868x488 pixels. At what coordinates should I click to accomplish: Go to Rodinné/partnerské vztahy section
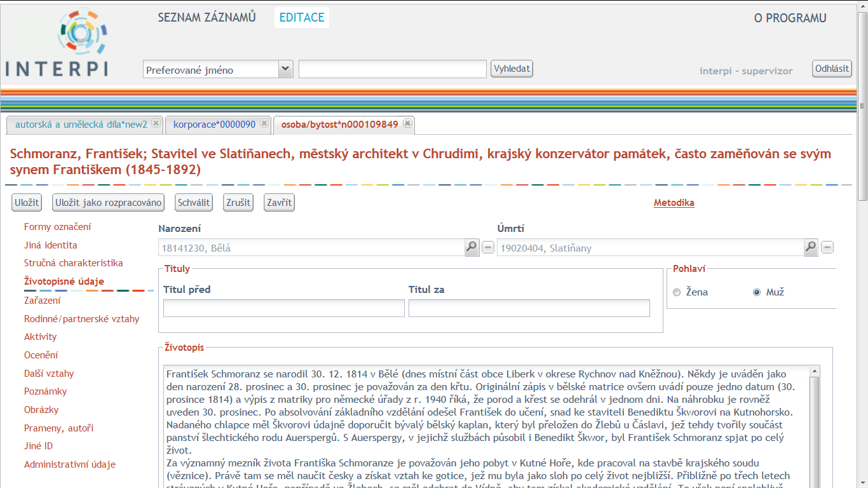coord(82,319)
